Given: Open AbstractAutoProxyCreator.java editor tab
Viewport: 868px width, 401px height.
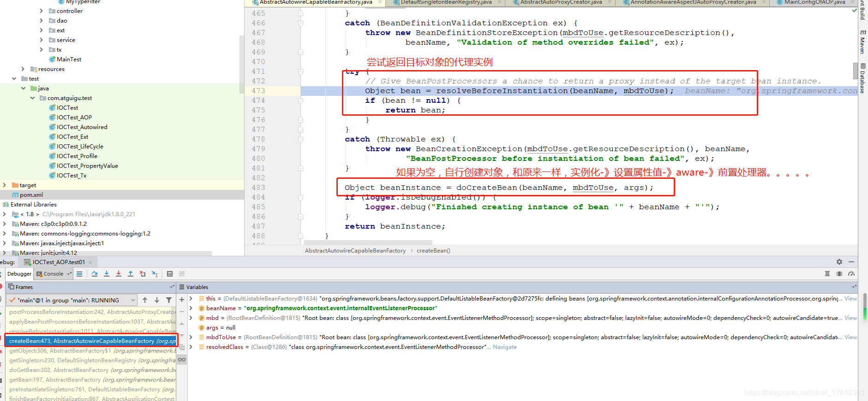Looking at the screenshot, I should pos(561,2).
